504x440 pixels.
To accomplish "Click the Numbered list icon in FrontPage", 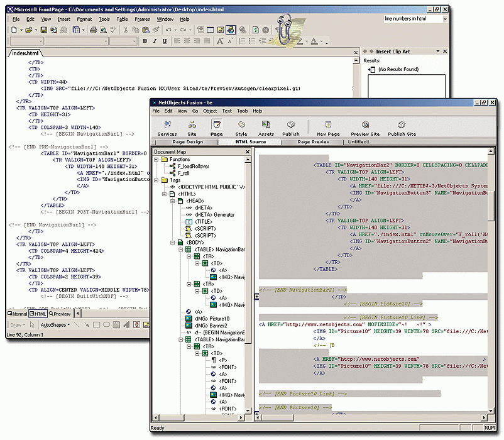I will click(242, 41).
